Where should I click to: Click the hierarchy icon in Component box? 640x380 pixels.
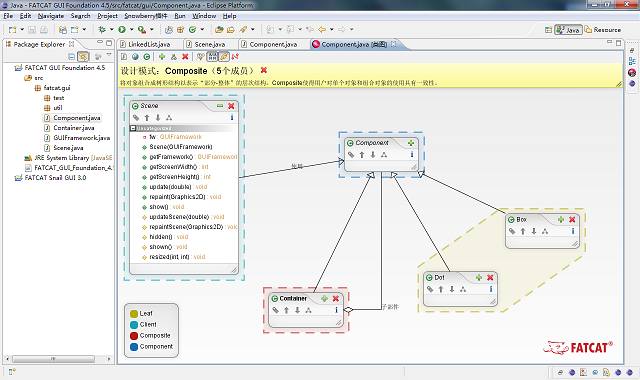point(384,155)
